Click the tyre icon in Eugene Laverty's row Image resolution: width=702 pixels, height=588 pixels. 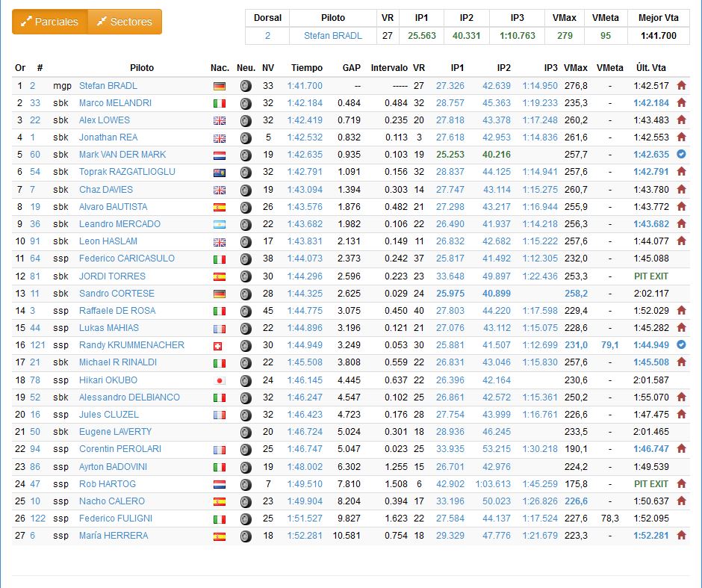click(246, 432)
